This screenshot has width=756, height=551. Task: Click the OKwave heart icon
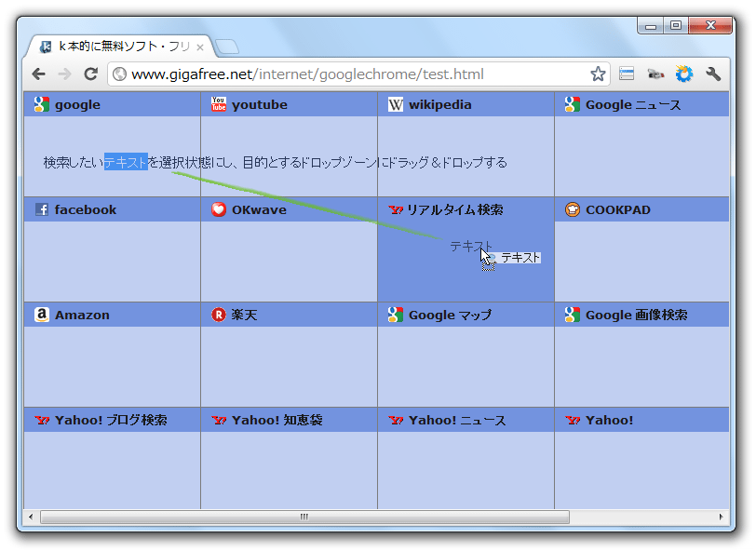[219, 209]
